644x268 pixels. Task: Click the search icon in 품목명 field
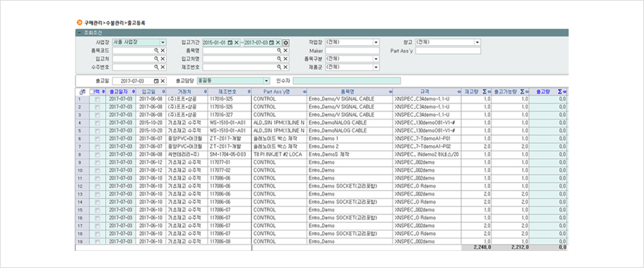pos(279,50)
